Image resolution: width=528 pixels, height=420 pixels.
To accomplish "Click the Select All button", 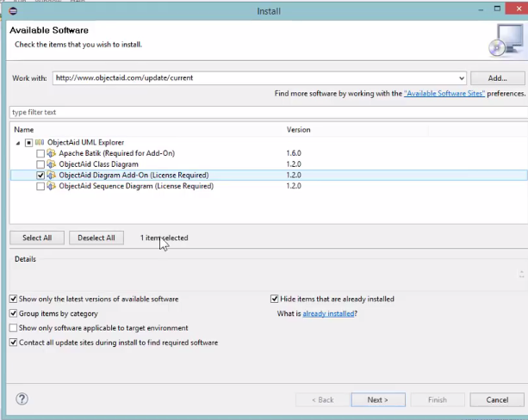I will point(37,238).
